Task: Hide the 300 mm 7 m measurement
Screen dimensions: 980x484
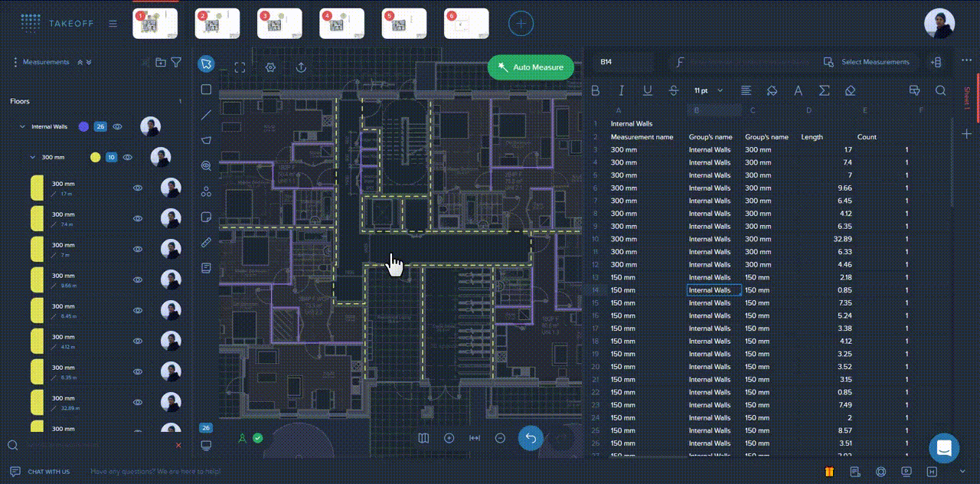Action: [138, 249]
